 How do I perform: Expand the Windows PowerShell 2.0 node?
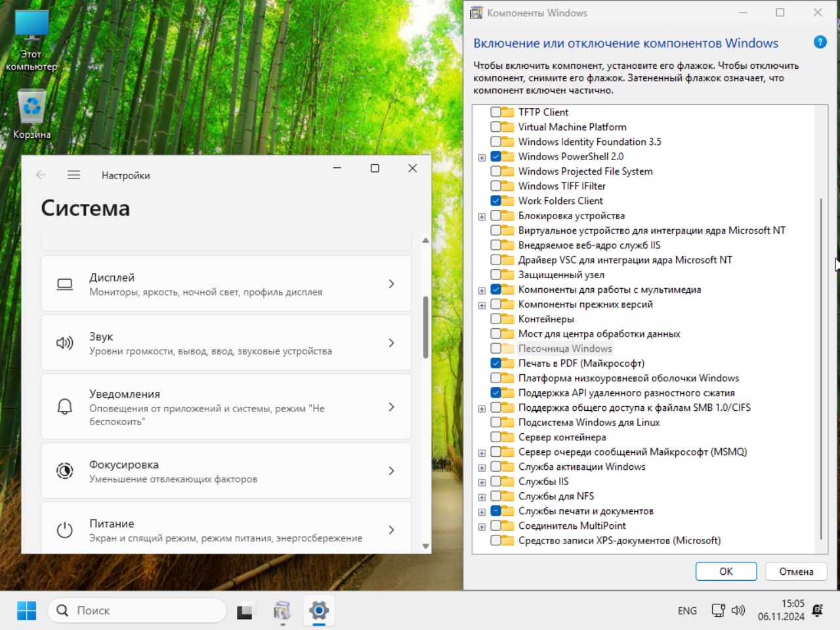click(x=482, y=157)
